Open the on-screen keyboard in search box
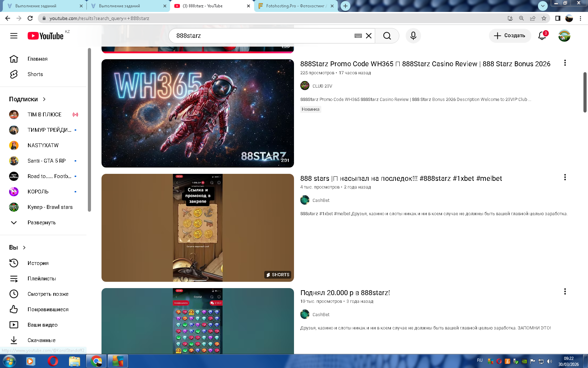The height and width of the screenshot is (368, 588). (358, 36)
